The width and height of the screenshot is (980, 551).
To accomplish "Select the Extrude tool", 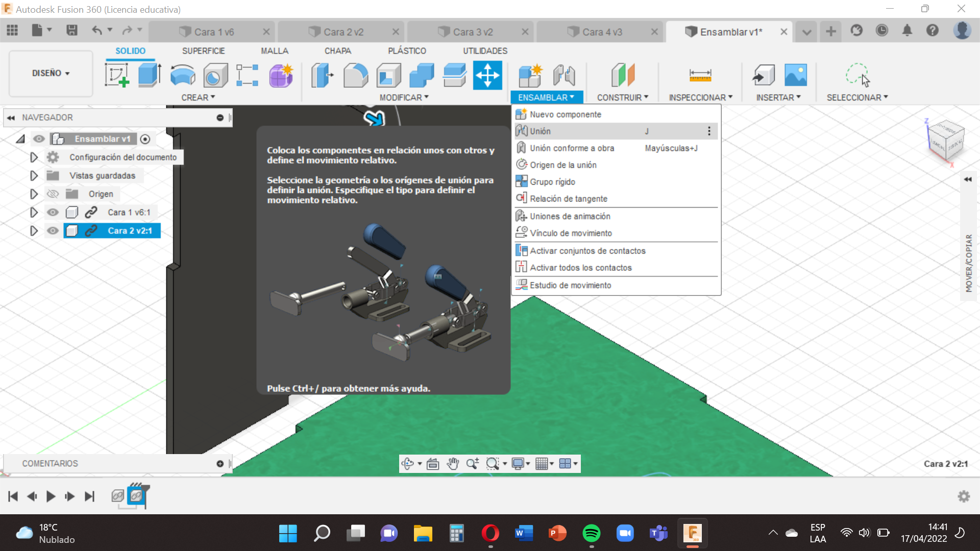I will 150,76.
